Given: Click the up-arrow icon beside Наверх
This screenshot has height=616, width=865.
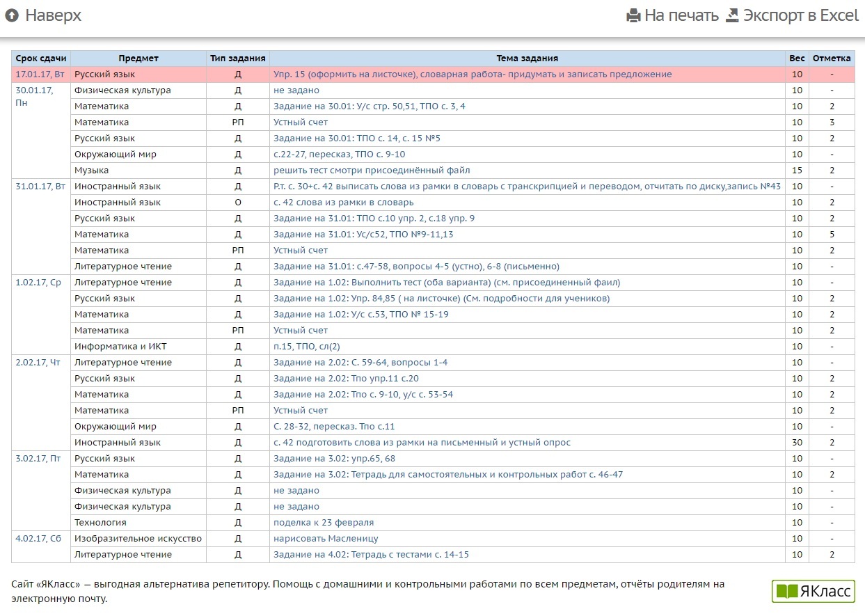Looking at the screenshot, I should coord(12,15).
